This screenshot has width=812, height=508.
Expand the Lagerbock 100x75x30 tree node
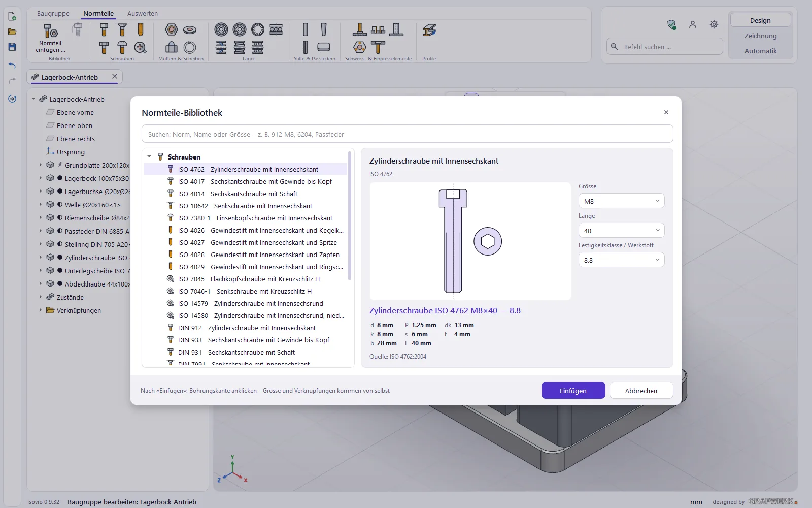click(x=41, y=178)
